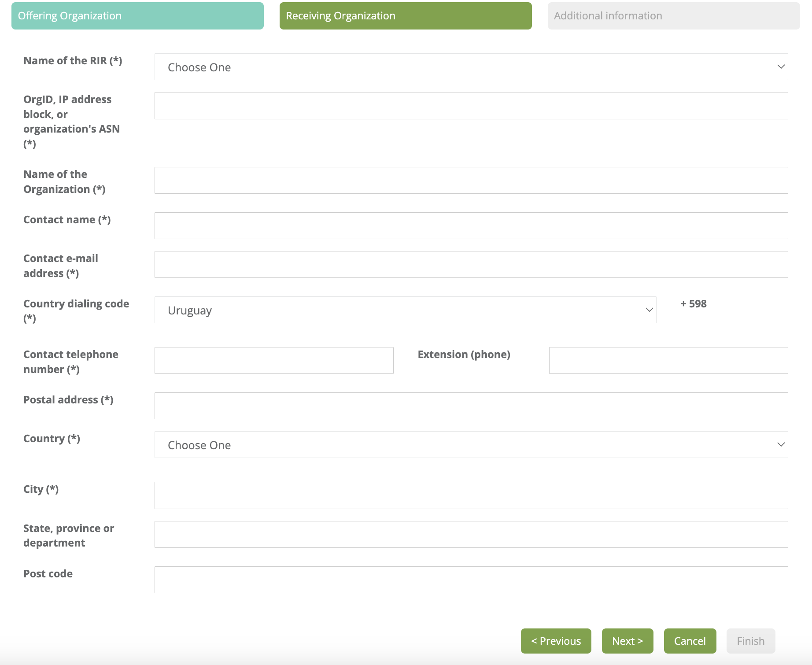Screen dimensions: 812x665
Task: Click the Name of the Organization field
Action: tap(471, 181)
